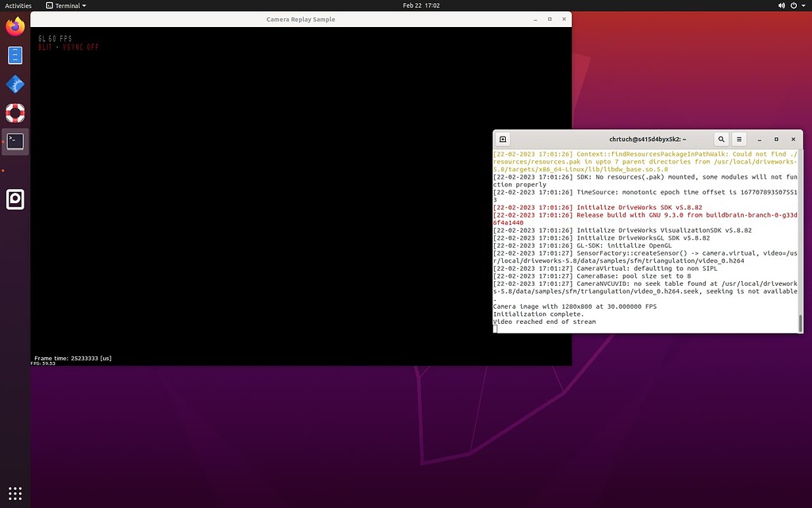
Task: Restore the terminal window size
Action: (776, 139)
